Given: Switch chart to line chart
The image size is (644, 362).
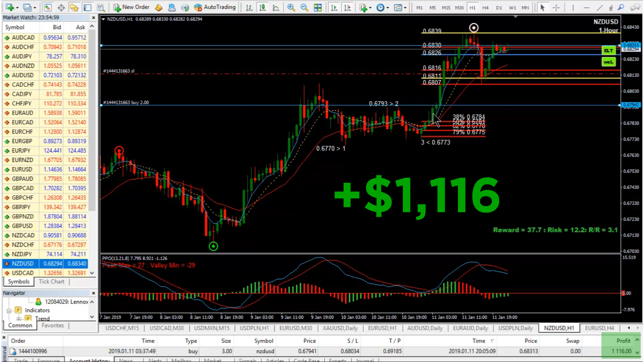Looking at the screenshot, I should click(x=276, y=7).
